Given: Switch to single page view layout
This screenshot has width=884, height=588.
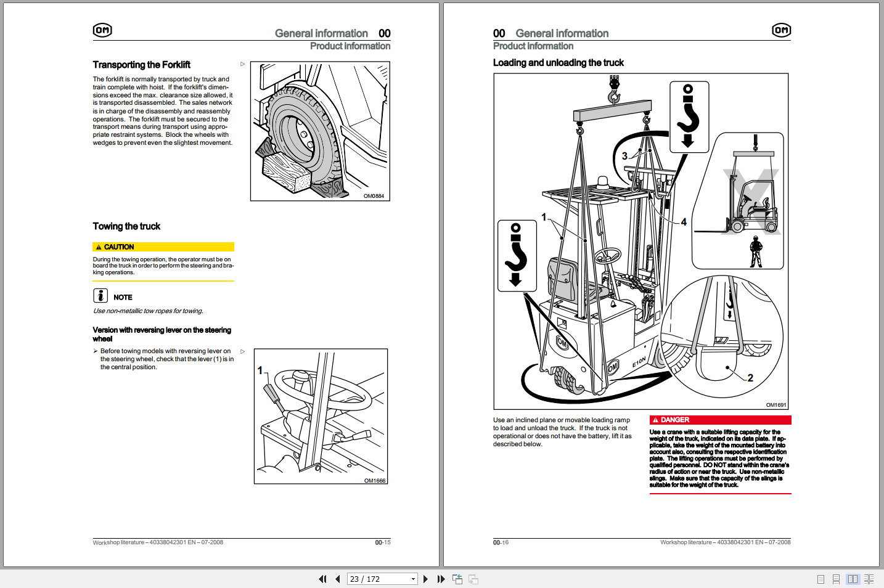Looking at the screenshot, I should (x=821, y=579).
